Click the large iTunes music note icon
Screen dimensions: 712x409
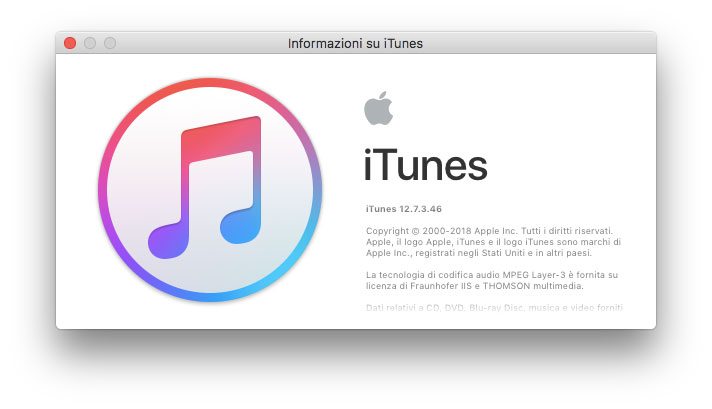210,190
